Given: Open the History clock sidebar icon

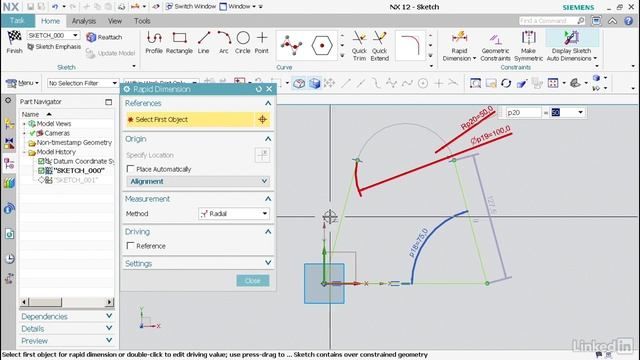Looking at the screenshot, I should click(9, 258).
